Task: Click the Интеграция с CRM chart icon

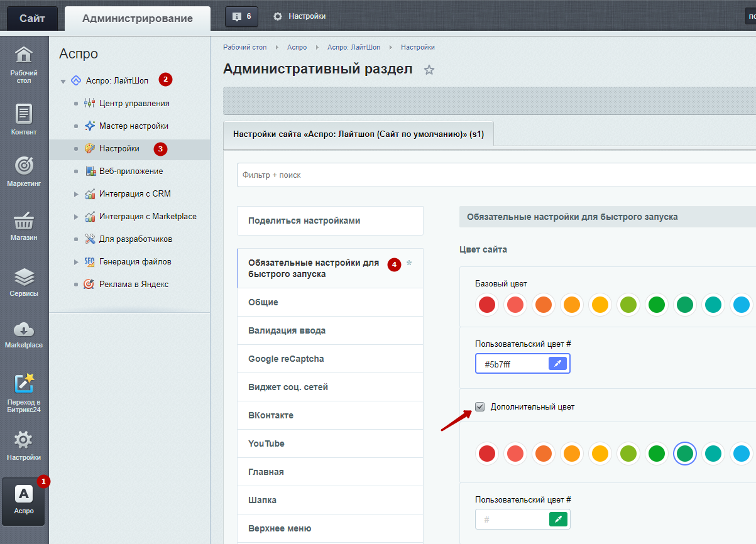Action: (x=89, y=193)
